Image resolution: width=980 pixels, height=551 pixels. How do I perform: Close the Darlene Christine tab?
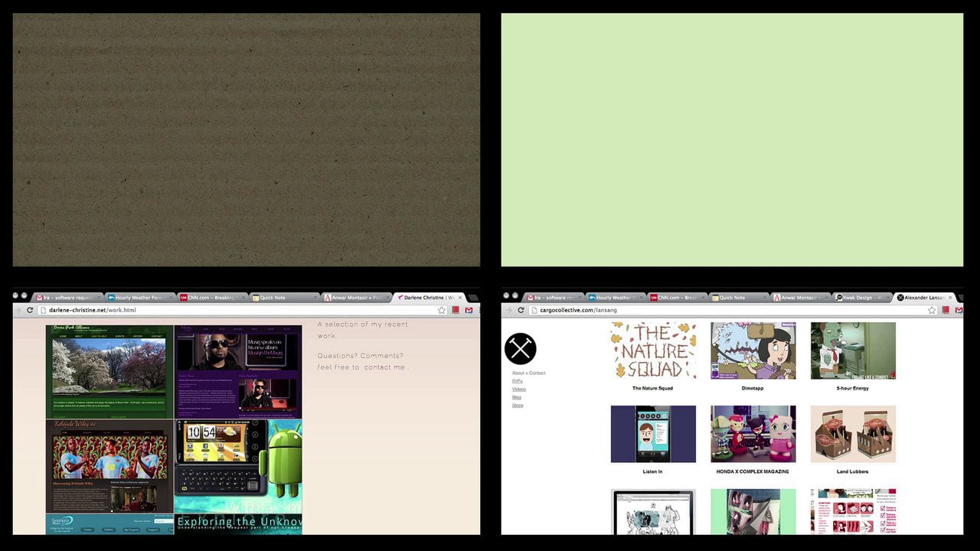point(460,298)
